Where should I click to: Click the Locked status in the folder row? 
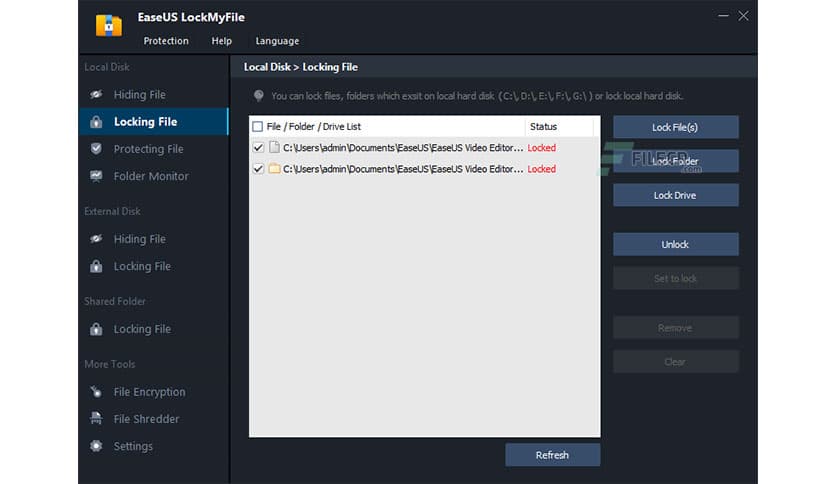click(x=542, y=169)
